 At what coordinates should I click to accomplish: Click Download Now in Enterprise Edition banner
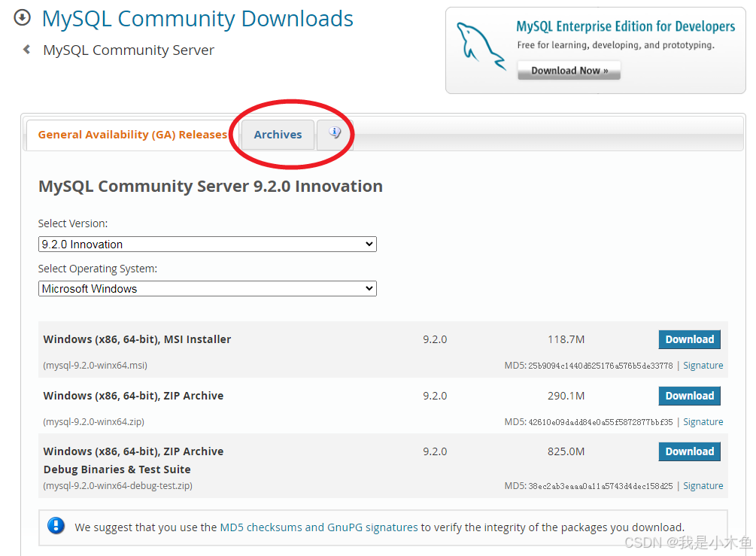569,71
